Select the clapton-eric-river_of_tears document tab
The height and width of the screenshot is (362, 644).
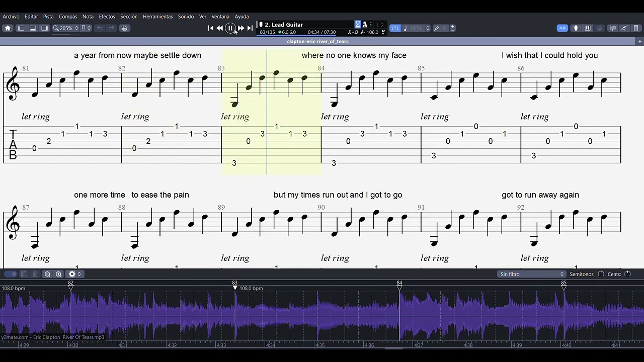317,41
